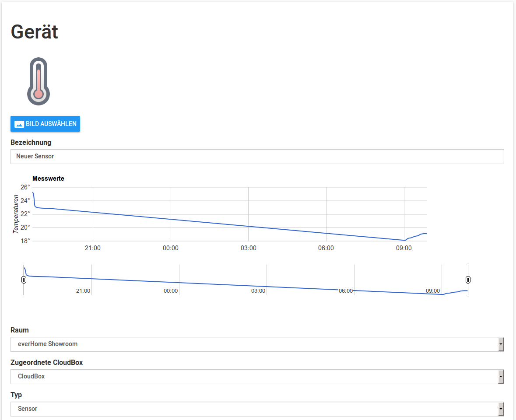Click the 26° label on the temperature axis
The width and height of the screenshot is (516, 420).
(25, 187)
